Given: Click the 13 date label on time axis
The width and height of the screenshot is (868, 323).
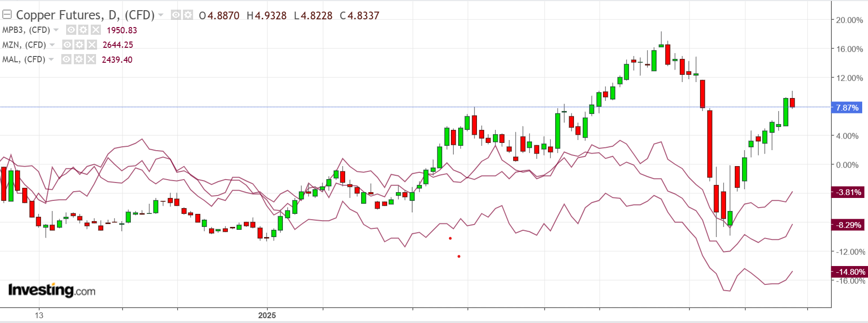Looking at the screenshot, I should click(x=39, y=315).
